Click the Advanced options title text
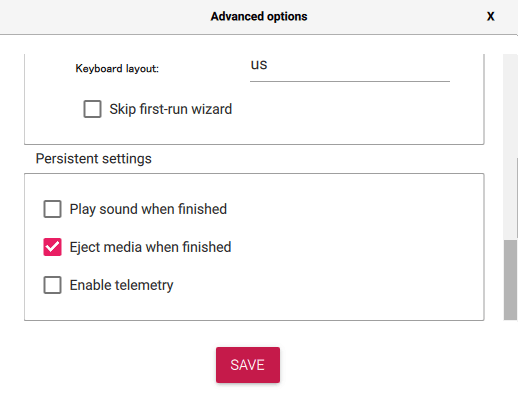 pos(259,16)
